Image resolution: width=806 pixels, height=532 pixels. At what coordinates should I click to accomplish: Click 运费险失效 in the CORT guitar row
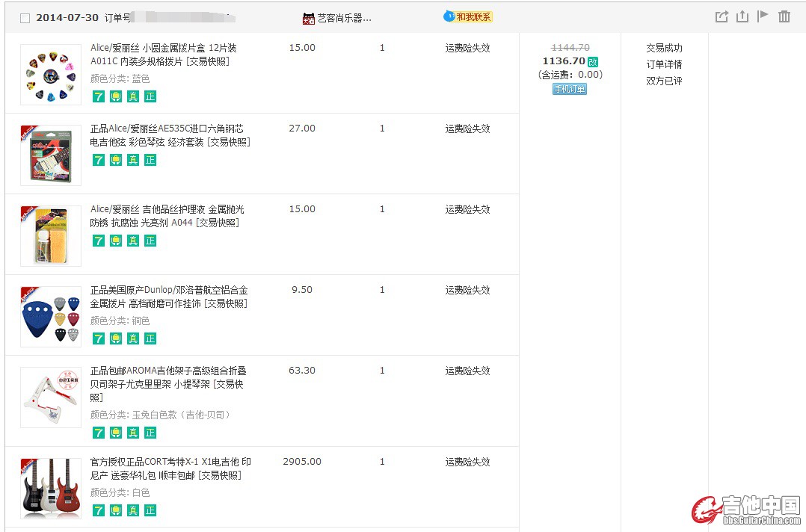(468, 462)
